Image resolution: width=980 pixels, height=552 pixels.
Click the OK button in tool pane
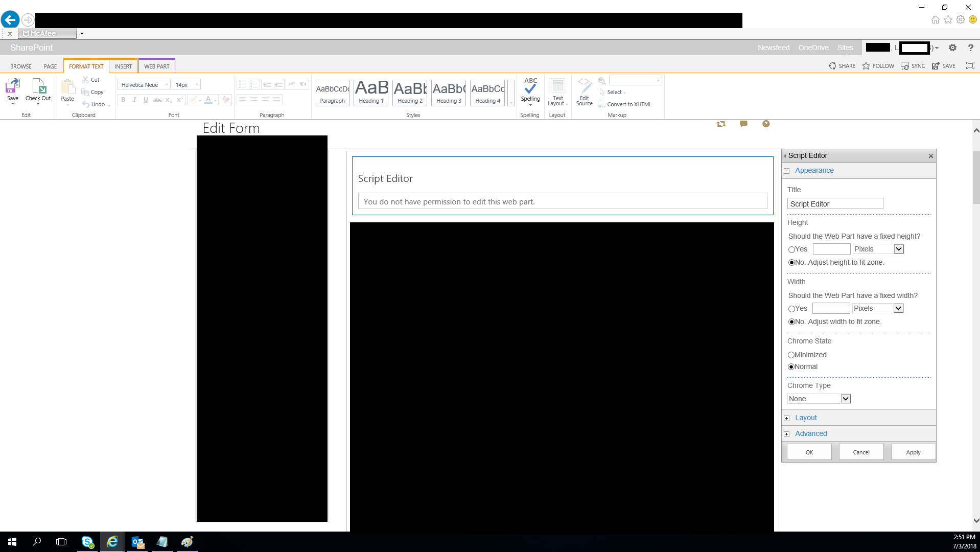click(x=809, y=452)
